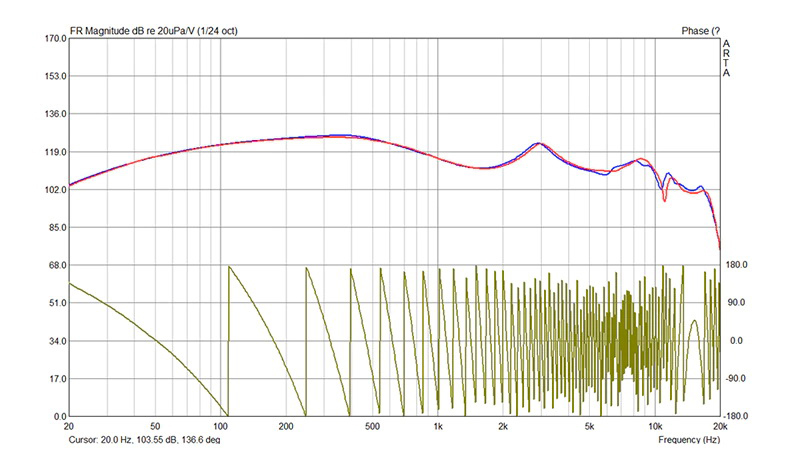Click the Frequency (Hz) axis label
This screenshot has height=474, width=790.
(688, 439)
